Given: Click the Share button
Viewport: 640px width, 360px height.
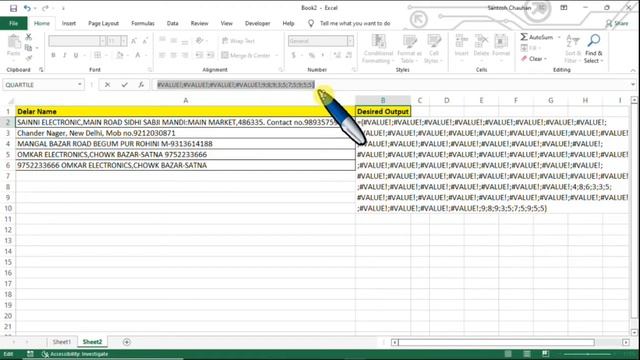Looking at the screenshot, I should [617, 23].
